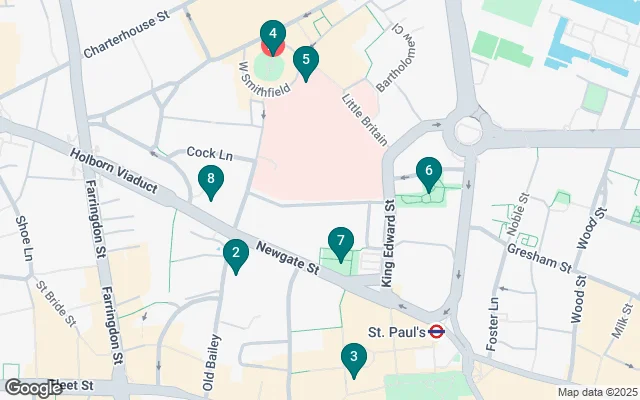Click the Little Britain street label
This screenshot has width=640, height=400.
tap(364, 120)
